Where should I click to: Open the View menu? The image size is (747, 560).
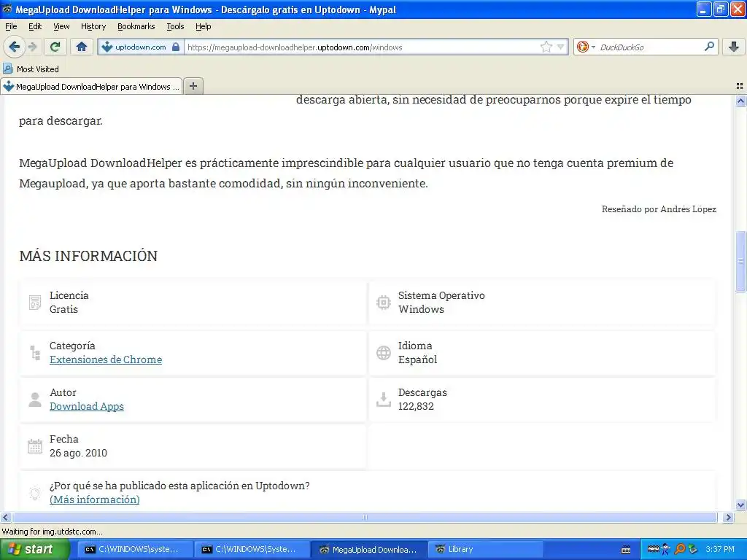tap(61, 26)
